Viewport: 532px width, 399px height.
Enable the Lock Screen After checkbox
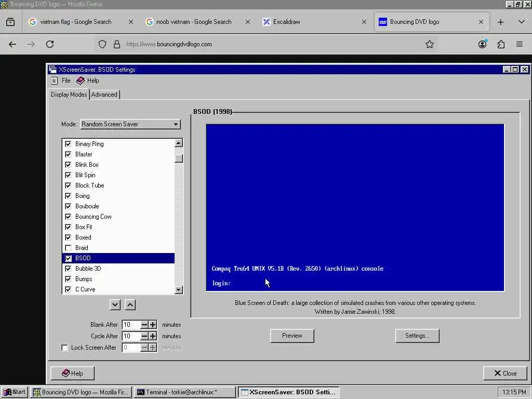pyautogui.click(x=64, y=348)
